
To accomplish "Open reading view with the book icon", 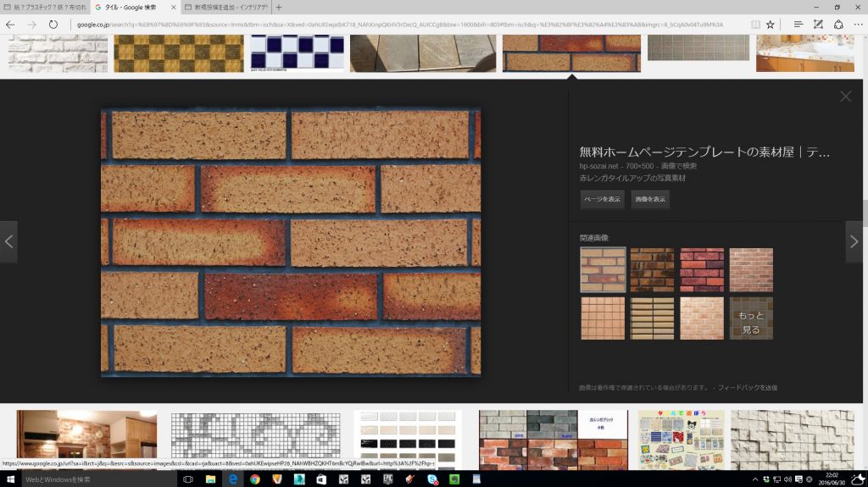I will click(755, 25).
